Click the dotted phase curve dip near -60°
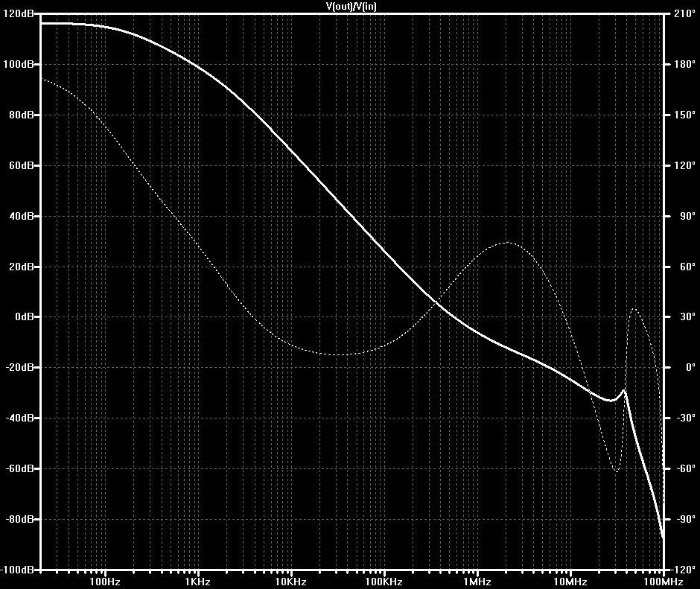 617,471
